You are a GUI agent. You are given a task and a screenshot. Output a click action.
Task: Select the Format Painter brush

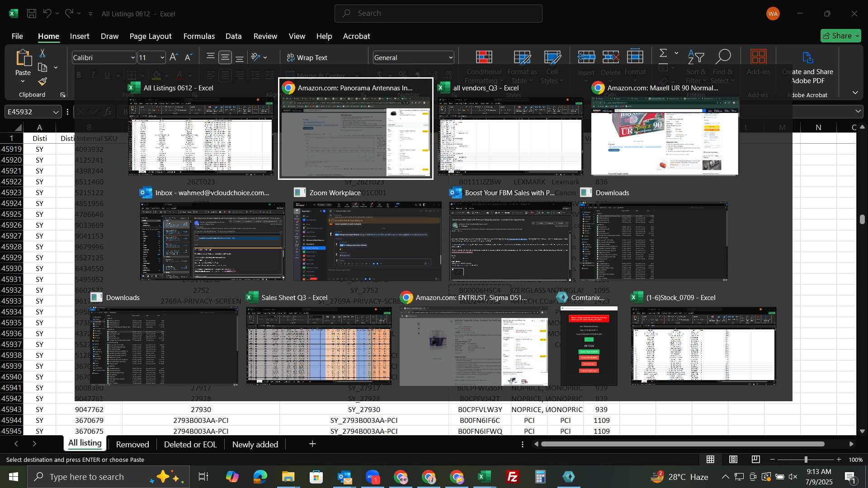point(42,82)
